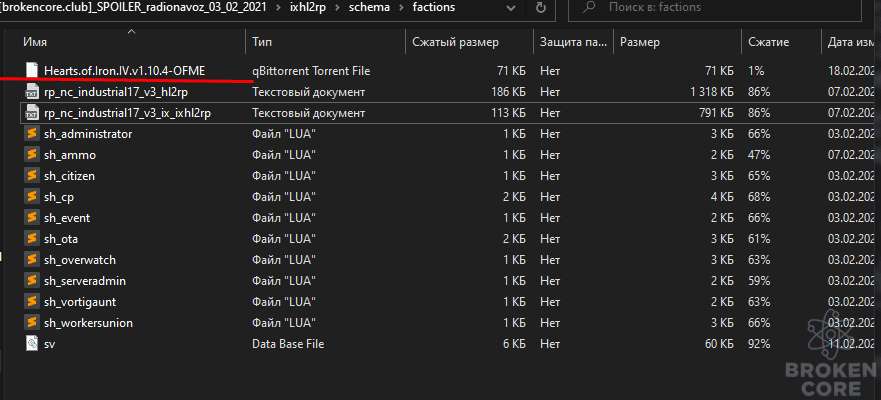Click the sh_vortigaunt LUA file icon
The width and height of the screenshot is (881, 400).
(x=32, y=302)
